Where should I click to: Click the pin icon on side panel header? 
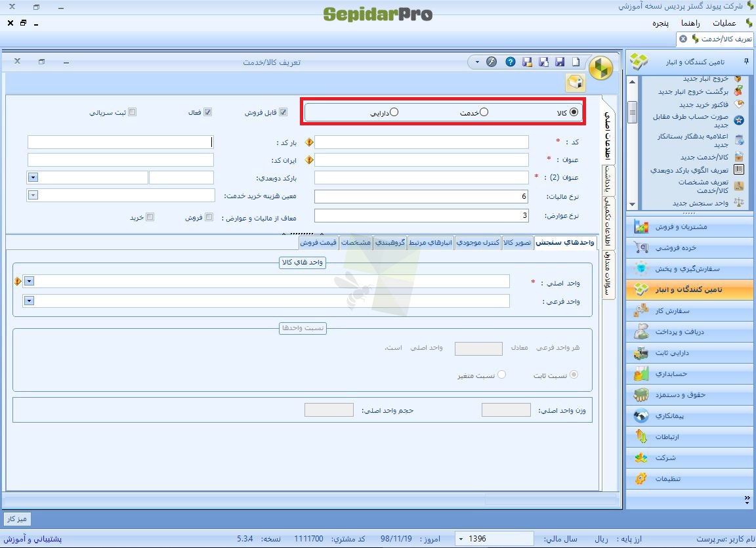coord(746,62)
